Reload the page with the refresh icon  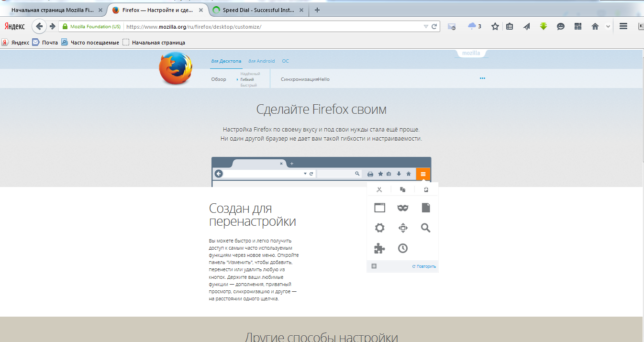pyautogui.click(x=434, y=27)
